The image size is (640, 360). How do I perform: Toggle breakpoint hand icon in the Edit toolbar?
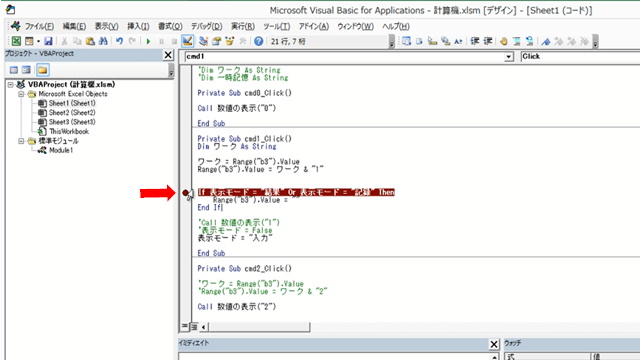(504, 41)
